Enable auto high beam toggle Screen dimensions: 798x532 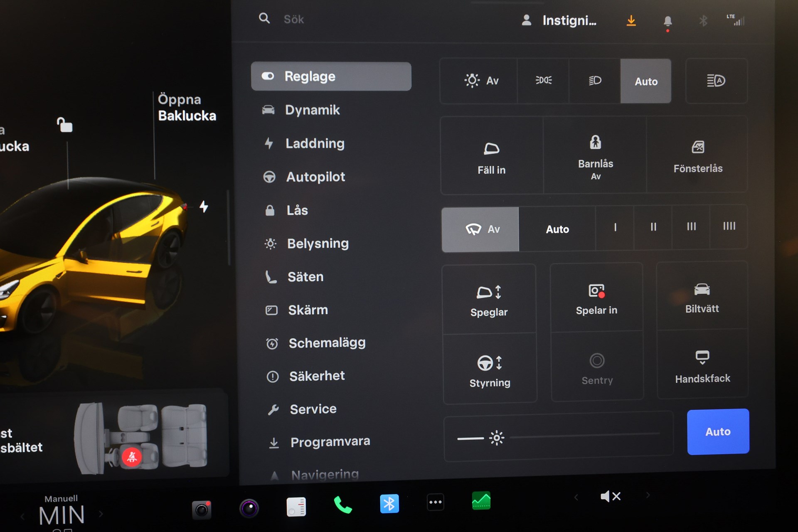(716, 81)
